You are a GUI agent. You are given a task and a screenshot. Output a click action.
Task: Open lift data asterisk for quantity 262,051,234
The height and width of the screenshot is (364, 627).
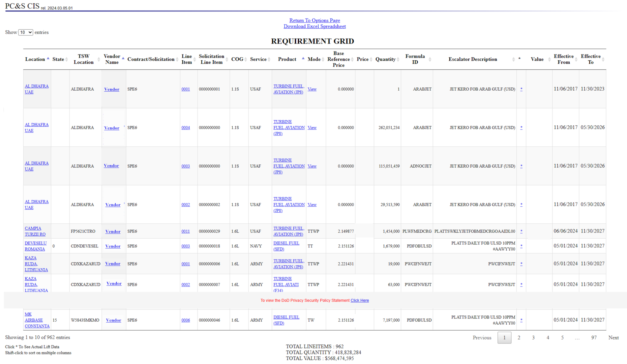point(521,128)
